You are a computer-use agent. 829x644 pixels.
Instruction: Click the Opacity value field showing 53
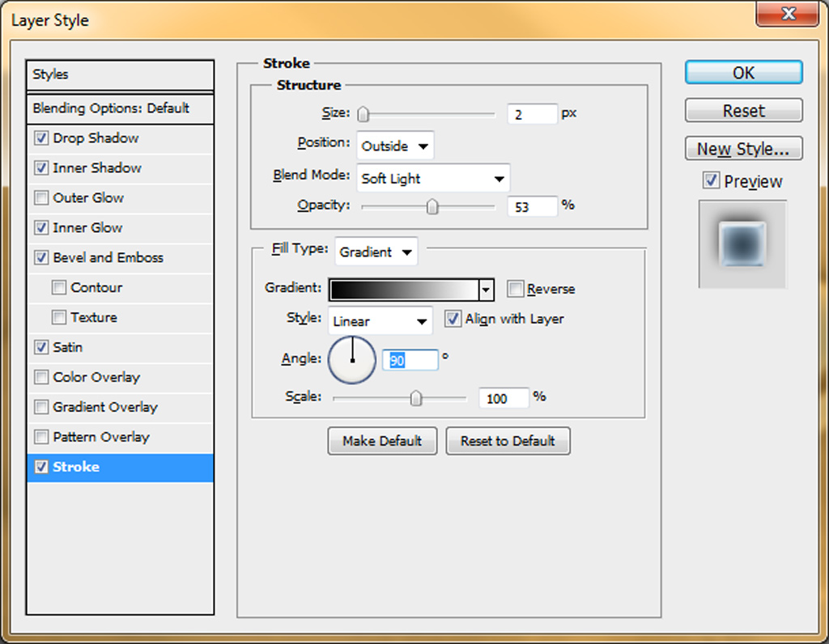pyautogui.click(x=532, y=206)
